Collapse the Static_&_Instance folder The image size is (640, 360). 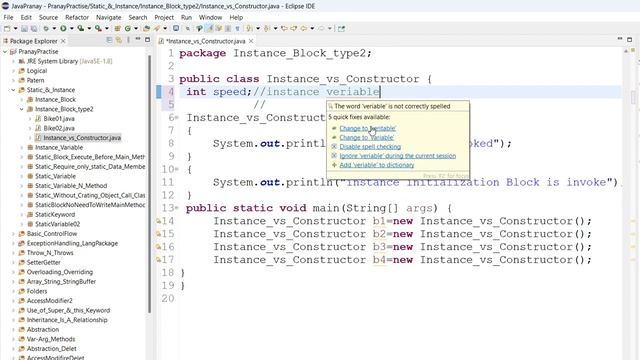pyautogui.click(x=13, y=90)
